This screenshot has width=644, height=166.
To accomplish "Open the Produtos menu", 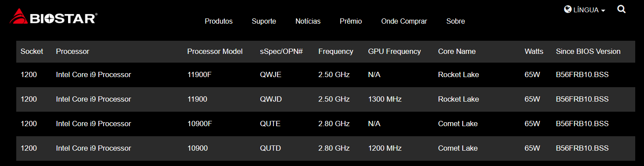I will click(x=219, y=21).
